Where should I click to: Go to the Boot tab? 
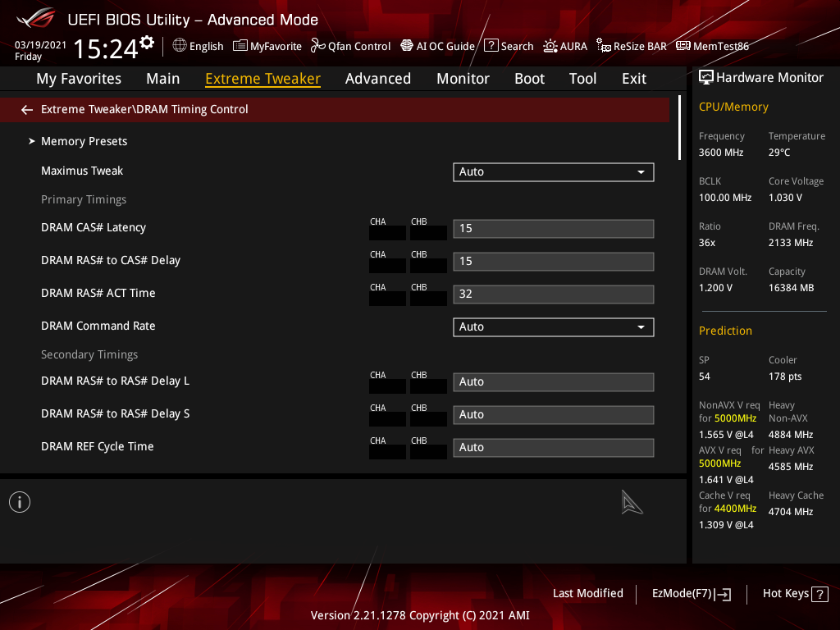529,79
